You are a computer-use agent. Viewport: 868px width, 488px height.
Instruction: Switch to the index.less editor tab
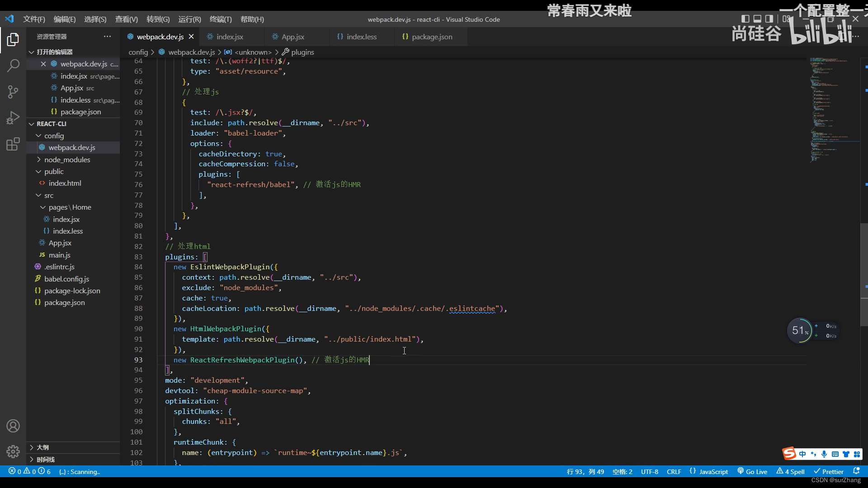tap(361, 37)
